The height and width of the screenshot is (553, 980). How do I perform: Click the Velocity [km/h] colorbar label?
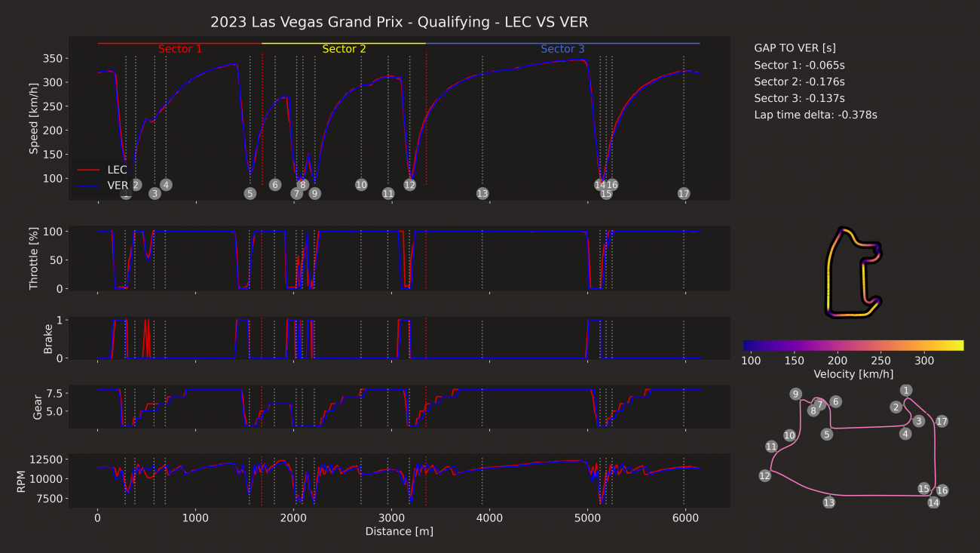point(853,374)
